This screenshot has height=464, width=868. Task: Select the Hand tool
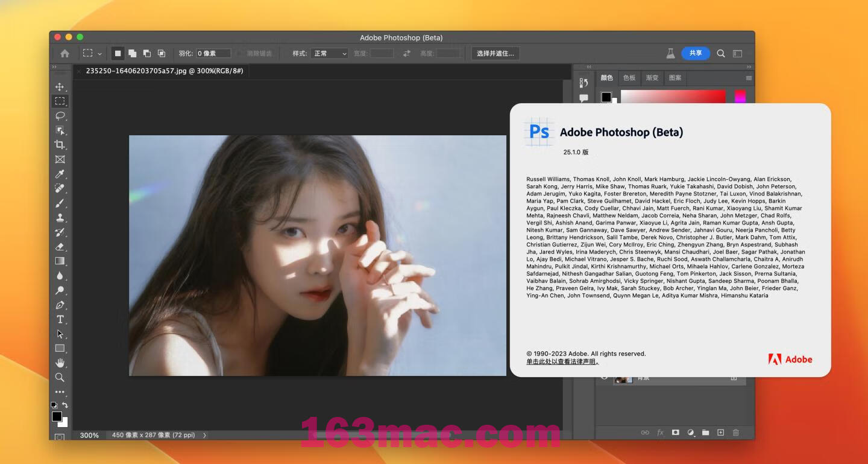60,363
